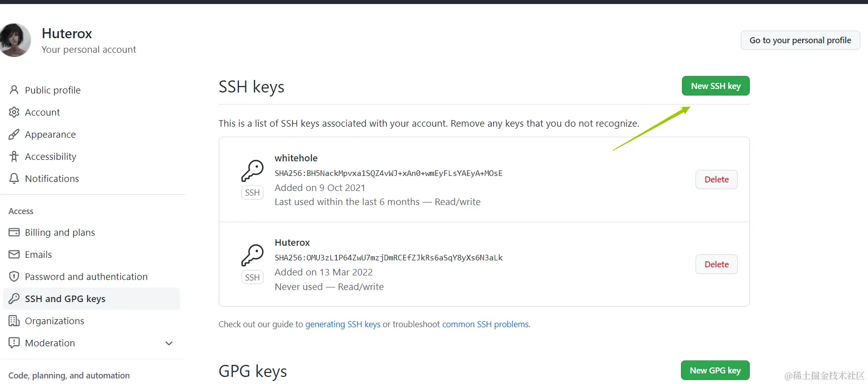Click the Emails envelope icon
Image resolution: width=868 pixels, height=384 pixels.
pyautogui.click(x=14, y=254)
